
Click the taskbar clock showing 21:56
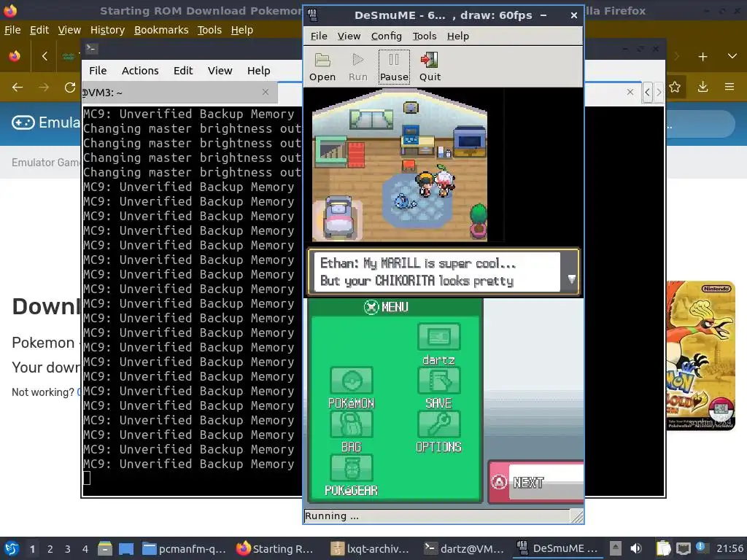click(x=729, y=548)
